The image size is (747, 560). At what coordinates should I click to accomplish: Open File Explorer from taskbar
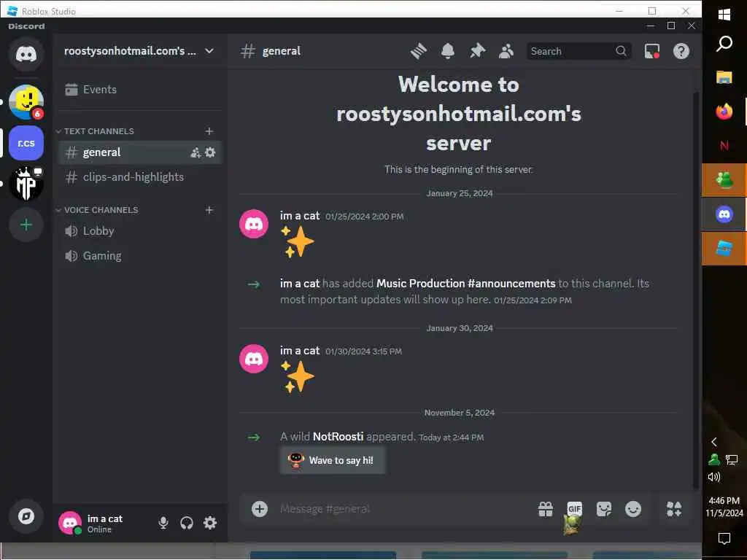click(724, 77)
